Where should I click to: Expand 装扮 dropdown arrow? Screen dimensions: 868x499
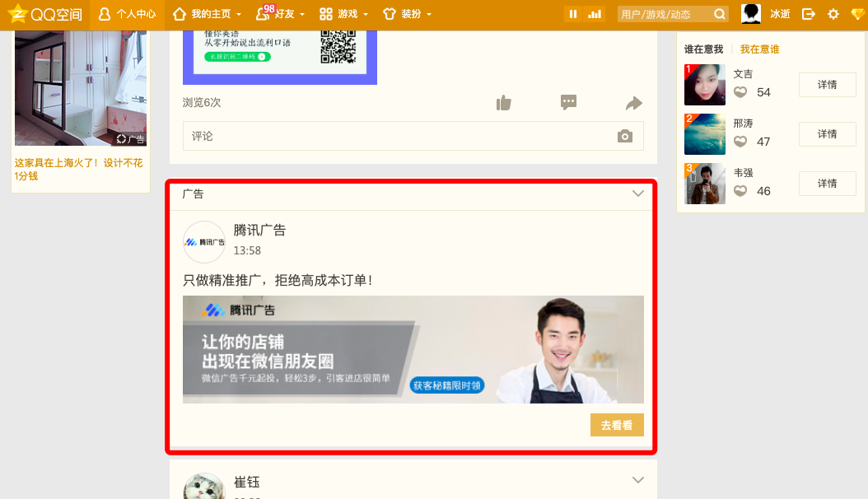click(x=429, y=14)
